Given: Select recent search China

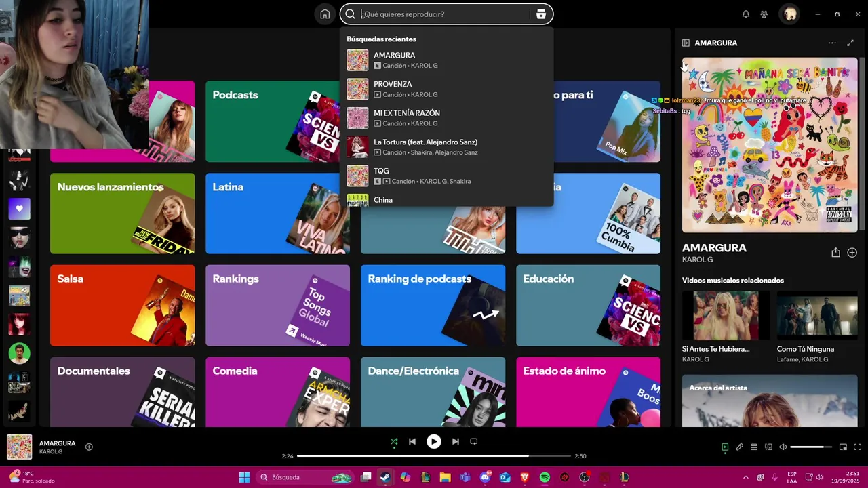Looking at the screenshot, I should click(x=446, y=199).
